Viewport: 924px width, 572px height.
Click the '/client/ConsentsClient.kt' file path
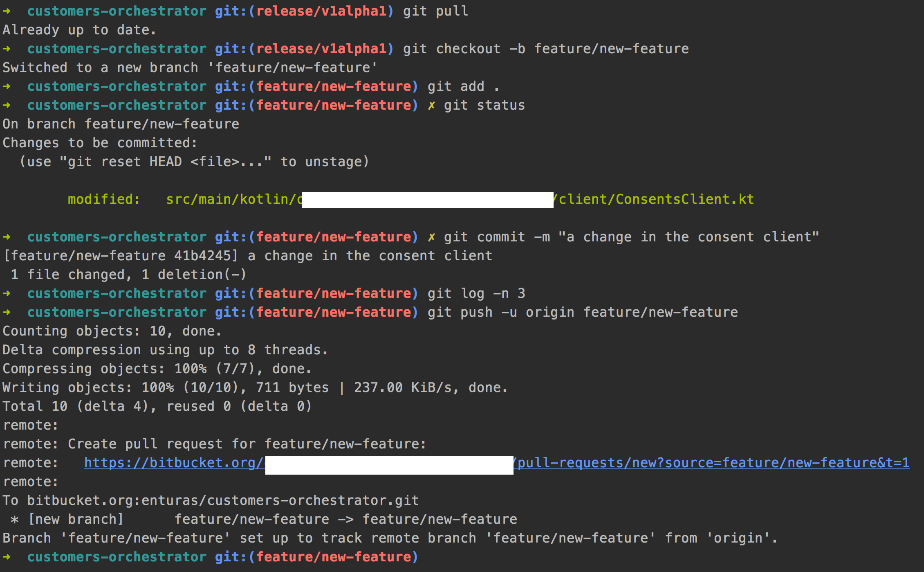(654, 199)
